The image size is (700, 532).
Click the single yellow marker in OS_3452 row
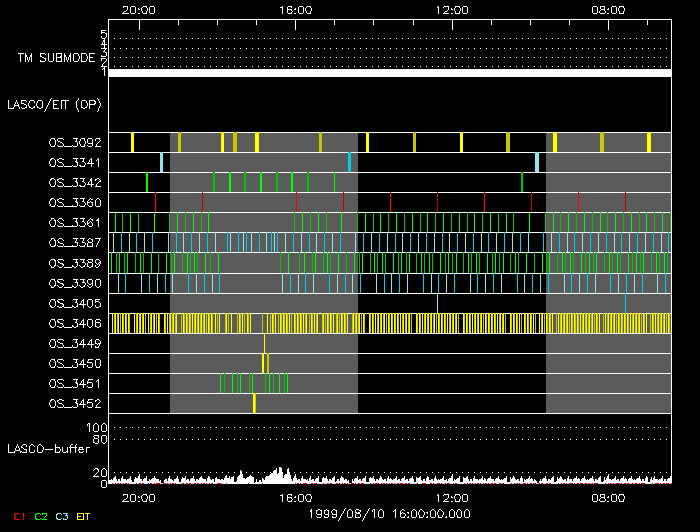pos(254,404)
